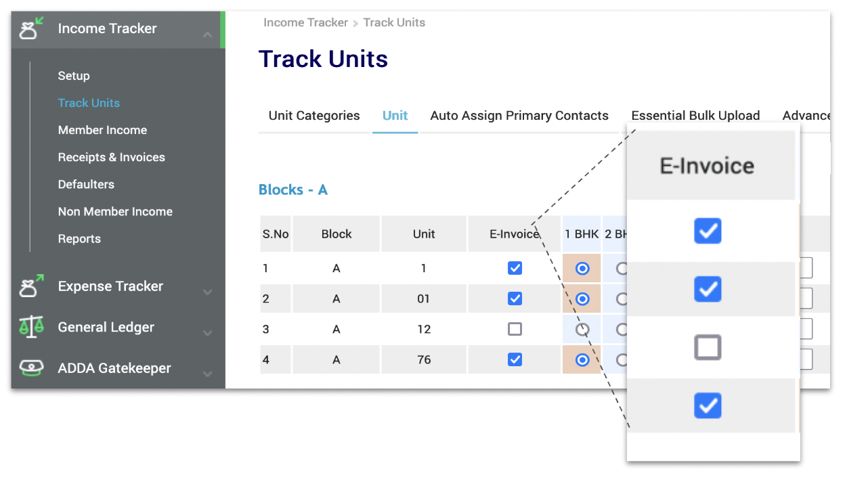
Task: Click the General Ledger balance-scales icon
Action: click(x=30, y=327)
